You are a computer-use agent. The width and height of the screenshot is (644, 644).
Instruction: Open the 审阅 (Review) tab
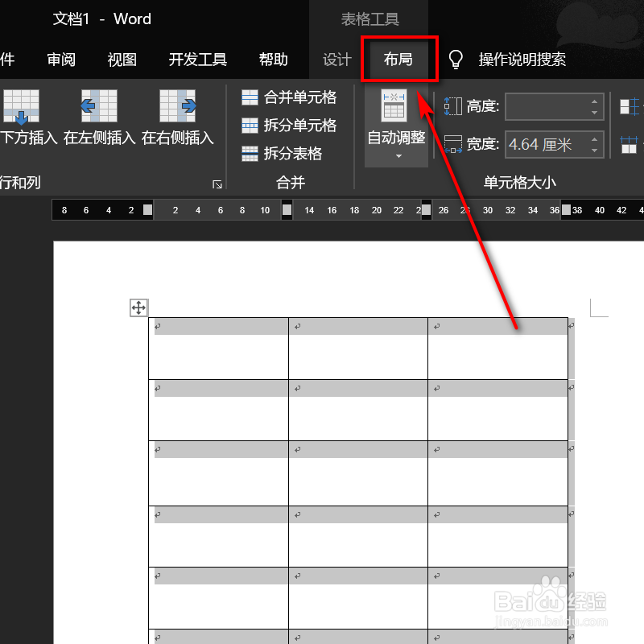(x=61, y=60)
